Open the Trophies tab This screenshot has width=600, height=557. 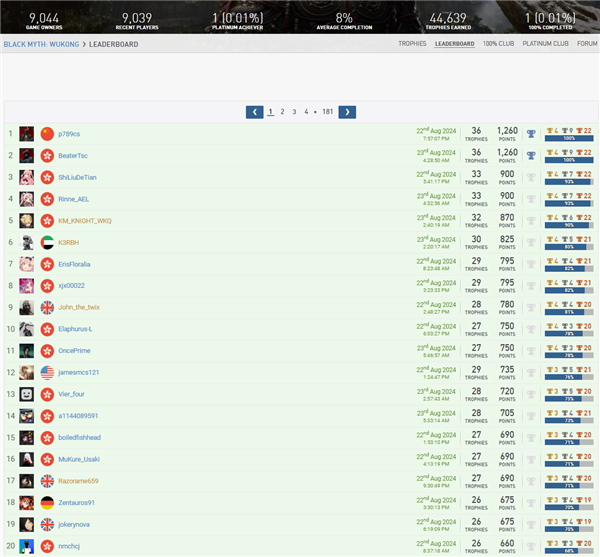point(412,44)
